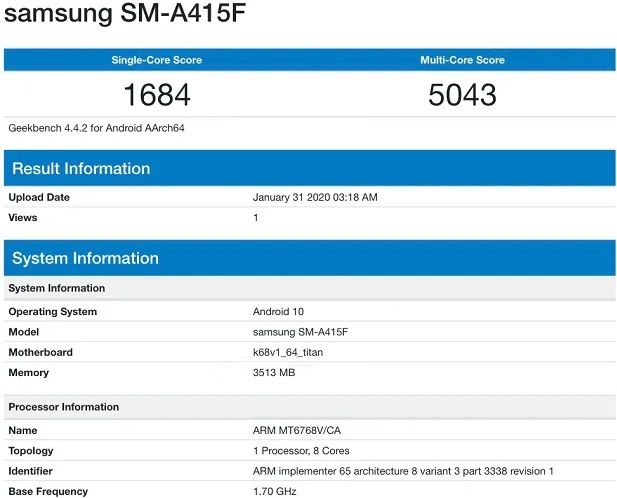Screen dimensions: 617x498
Task: Select the 3513 MB memory value
Action: coord(274,373)
